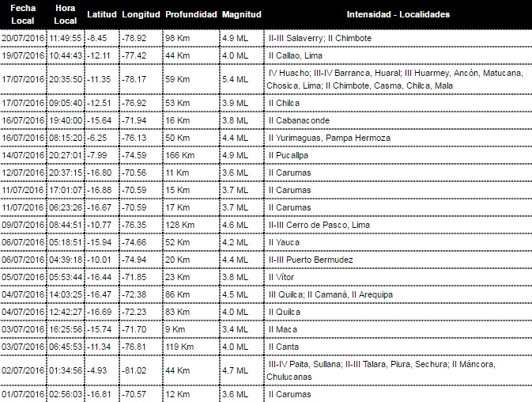Select the Longitud column header
The image size is (532, 402).
pos(141,15)
